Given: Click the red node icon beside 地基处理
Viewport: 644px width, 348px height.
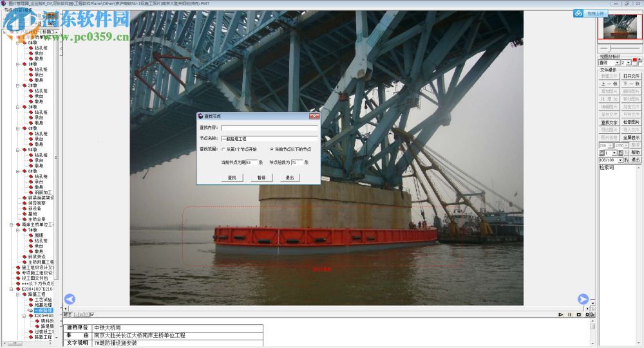Looking at the screenshot, I should (31, 305).
